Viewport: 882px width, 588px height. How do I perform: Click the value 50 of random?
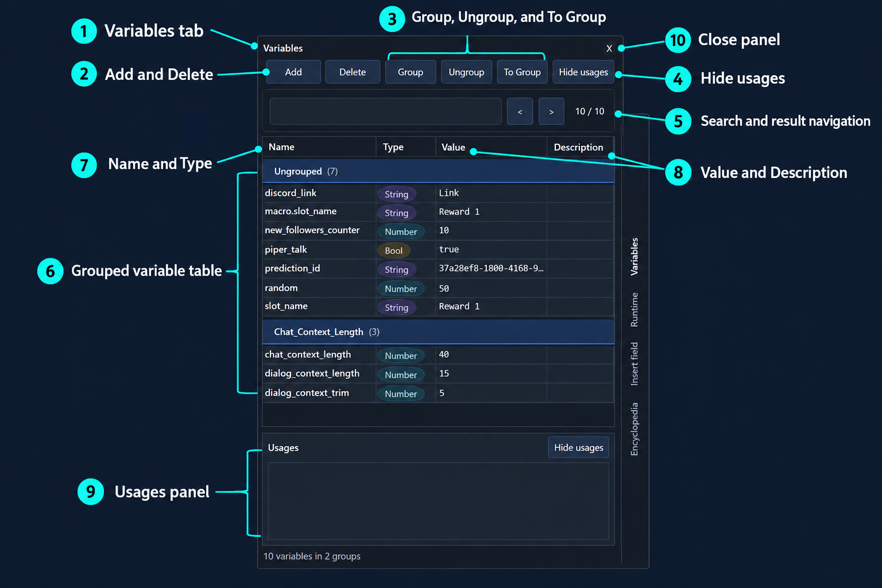point(444,288)
